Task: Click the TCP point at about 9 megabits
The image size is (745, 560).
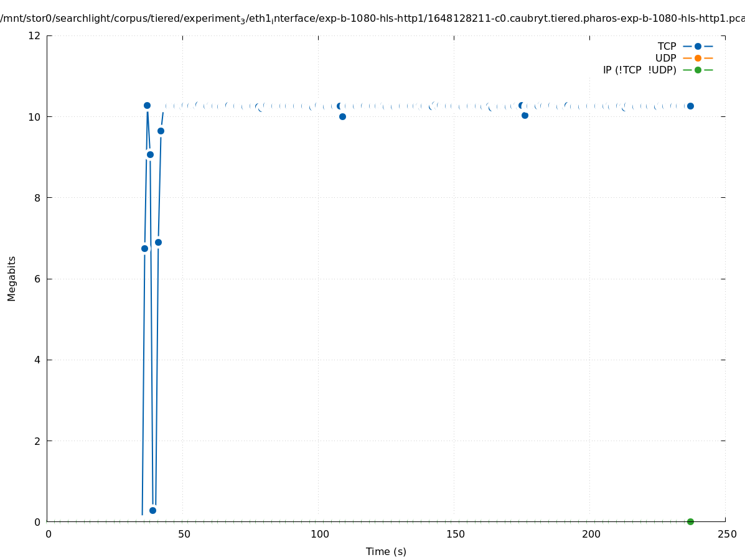Action: point(150,154)
